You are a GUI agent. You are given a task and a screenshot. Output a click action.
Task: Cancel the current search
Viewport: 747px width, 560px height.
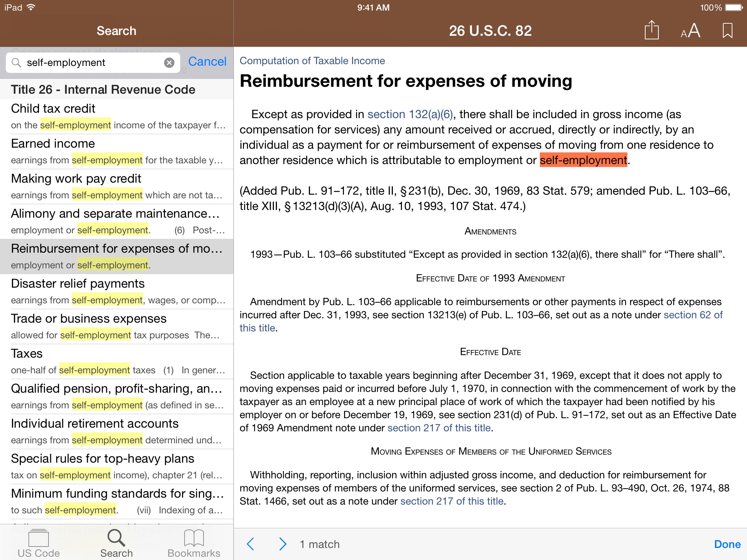[x=207, y=62]
